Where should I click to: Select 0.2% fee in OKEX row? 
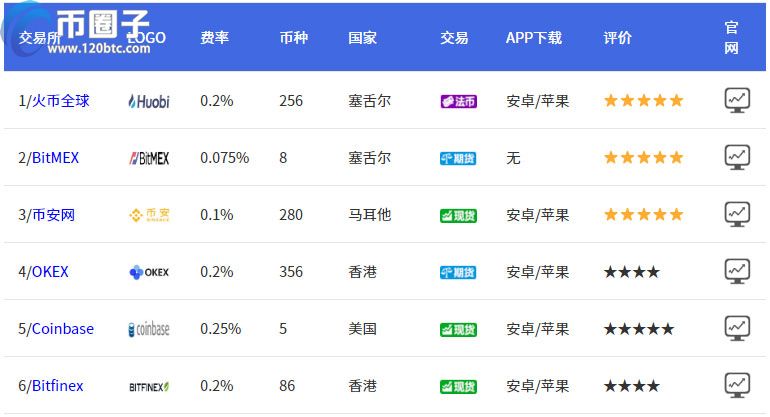pos(217,272)
